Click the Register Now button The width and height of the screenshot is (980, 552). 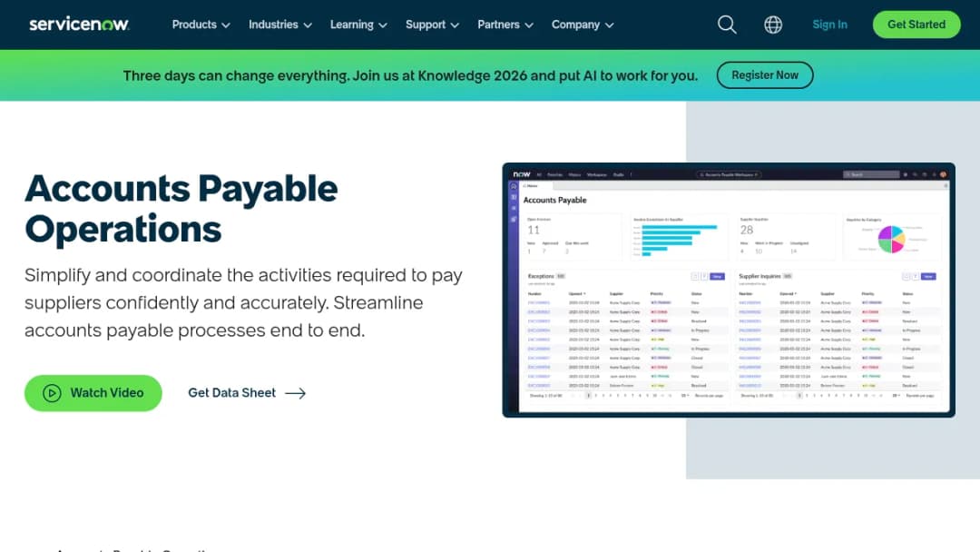(x=765, y=75)
